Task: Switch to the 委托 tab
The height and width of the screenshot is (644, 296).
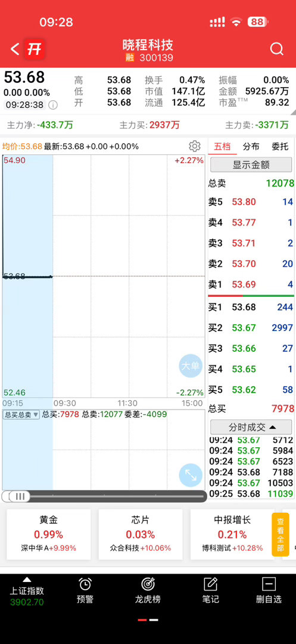Action: point(279,146)
